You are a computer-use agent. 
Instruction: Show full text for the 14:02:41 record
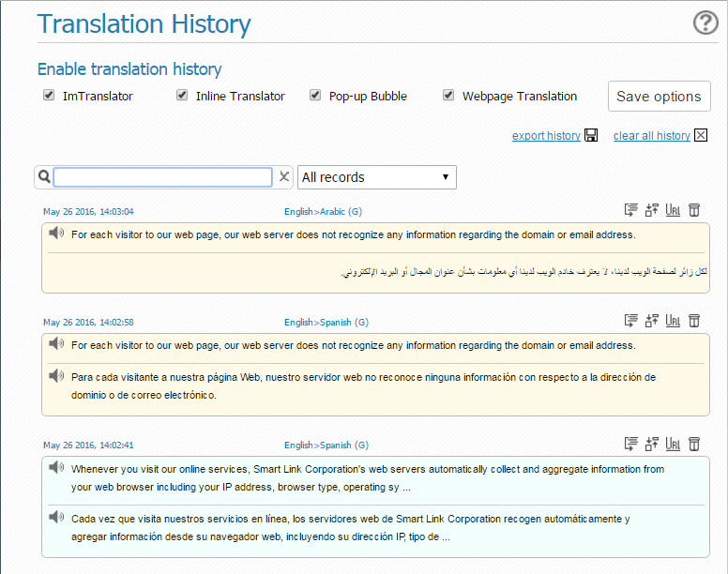(x=631, y=444)
